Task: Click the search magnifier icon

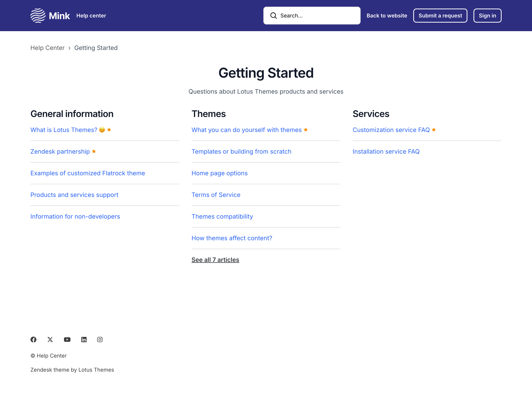Action: pyautogui.click(x=273, y=16)
